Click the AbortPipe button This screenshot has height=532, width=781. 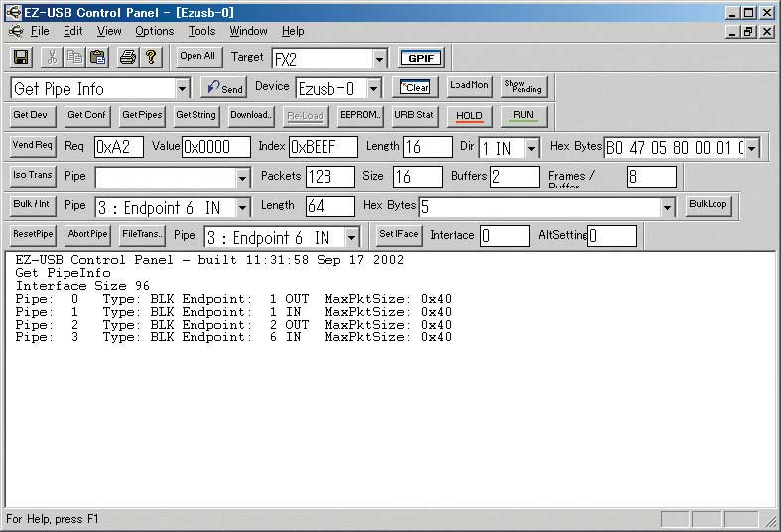point(87,235)
